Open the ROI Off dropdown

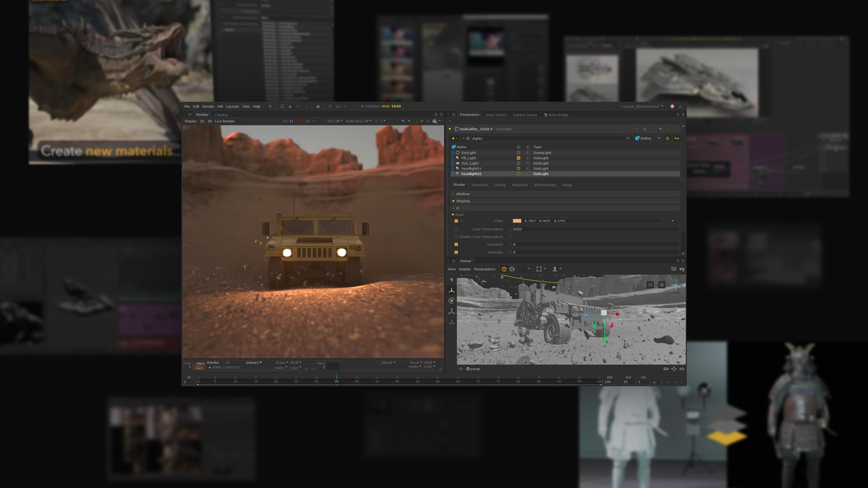tap(335, 121)
